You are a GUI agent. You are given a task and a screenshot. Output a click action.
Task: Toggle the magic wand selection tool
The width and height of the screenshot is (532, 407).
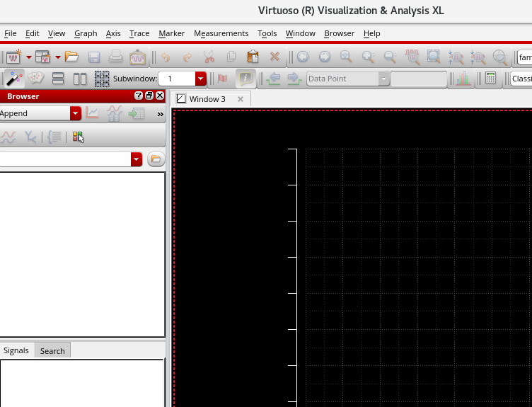click(14, 79)
